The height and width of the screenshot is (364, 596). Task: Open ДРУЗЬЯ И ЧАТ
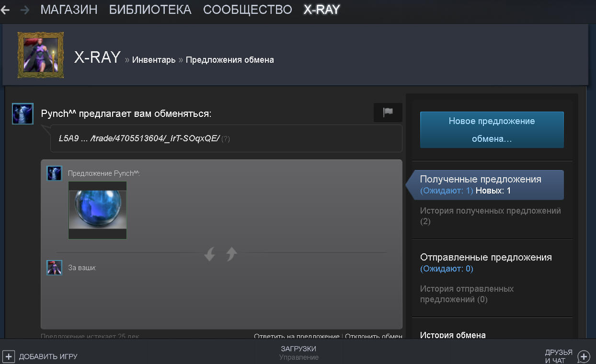pos(559,356)
